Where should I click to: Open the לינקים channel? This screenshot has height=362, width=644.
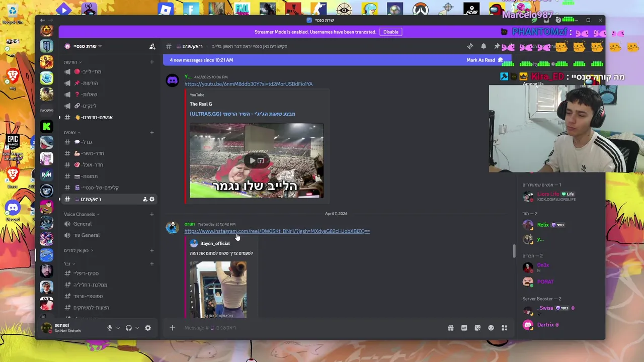(109, 106)
